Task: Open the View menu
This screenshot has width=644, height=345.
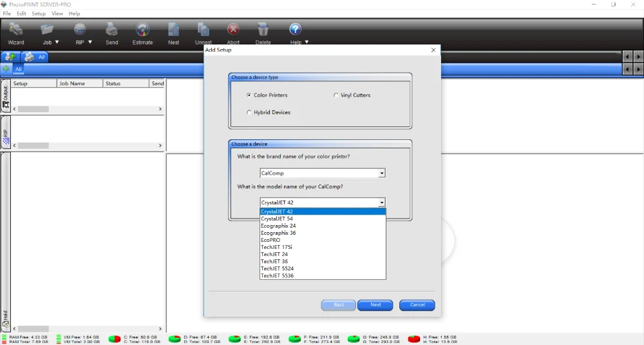Action: (x=57, y=14)
